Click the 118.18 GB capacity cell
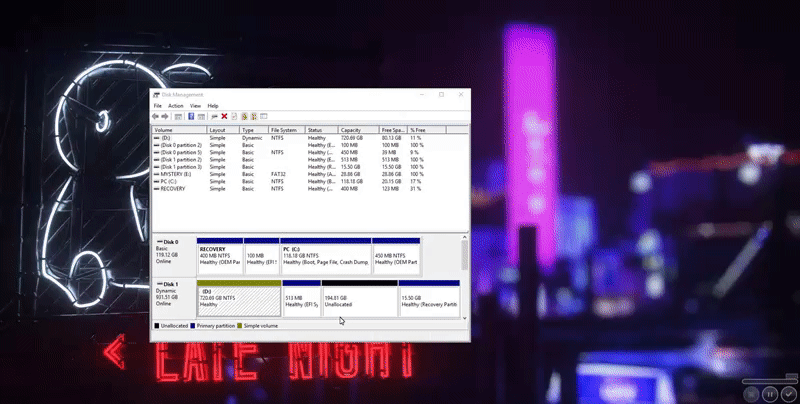Viewport: 800px width, 404px height. point(352,181)
